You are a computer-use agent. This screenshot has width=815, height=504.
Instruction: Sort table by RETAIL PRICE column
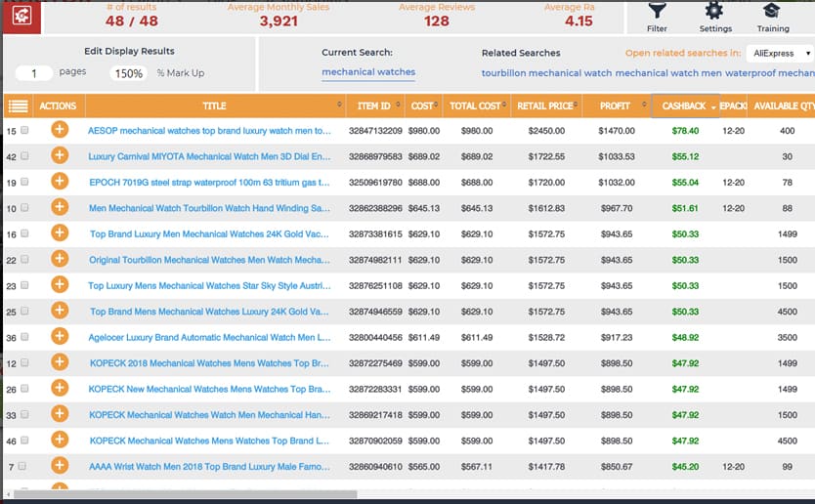coord(546,106)
